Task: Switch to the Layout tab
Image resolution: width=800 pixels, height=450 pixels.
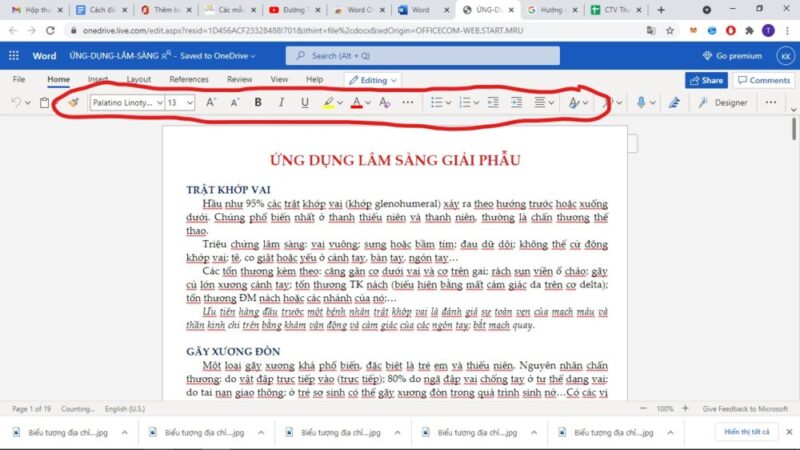Action: tap(139, 79)
